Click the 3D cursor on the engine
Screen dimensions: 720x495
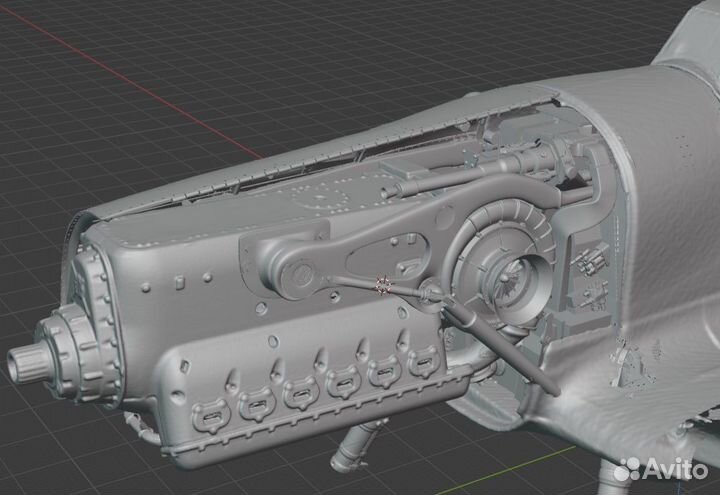tap(382, 285)
